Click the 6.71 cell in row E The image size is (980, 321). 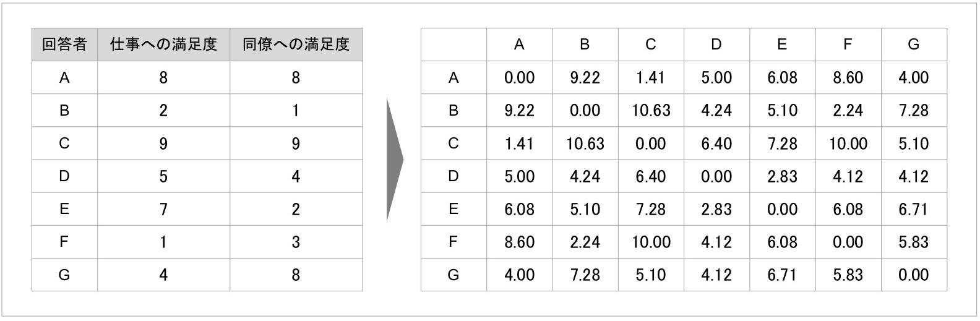click(914, 209)
